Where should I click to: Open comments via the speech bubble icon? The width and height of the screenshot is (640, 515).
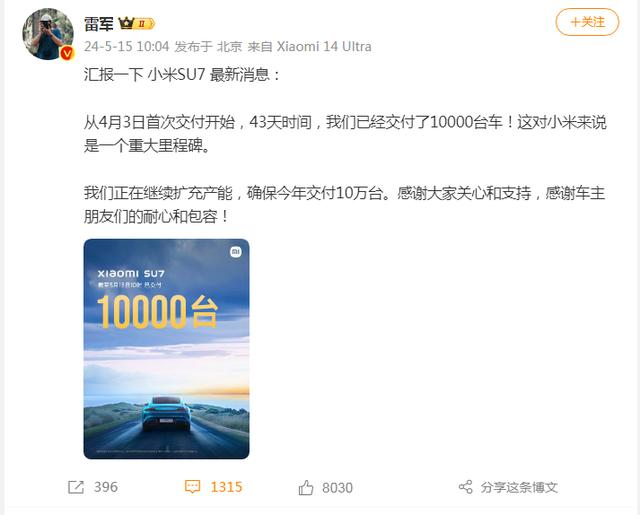(192, 486)
